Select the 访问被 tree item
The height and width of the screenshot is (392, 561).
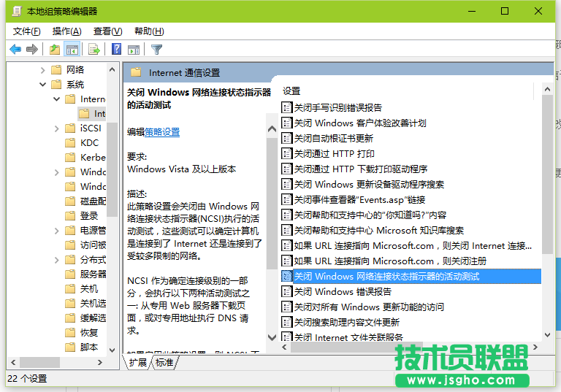click(x=93, y=245)
